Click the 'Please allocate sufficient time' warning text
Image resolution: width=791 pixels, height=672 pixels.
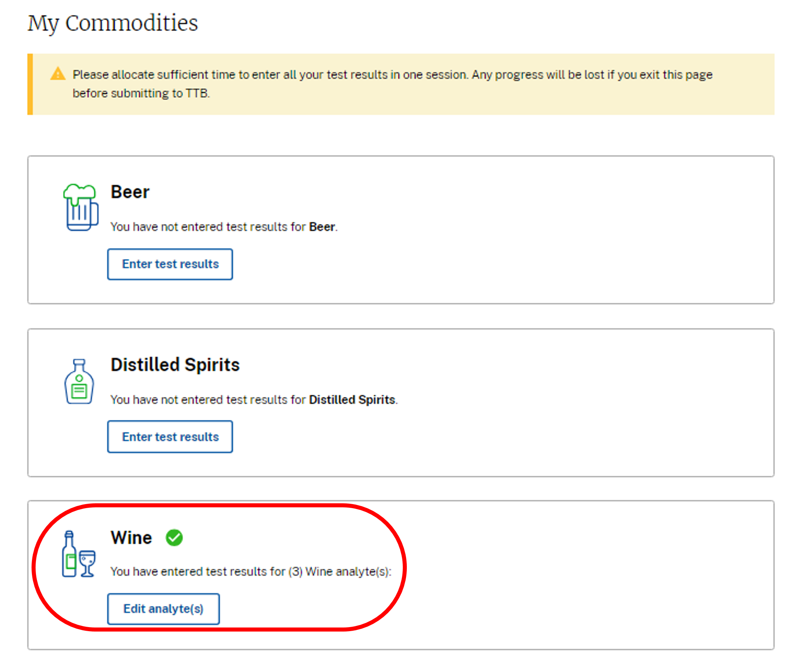392,84
